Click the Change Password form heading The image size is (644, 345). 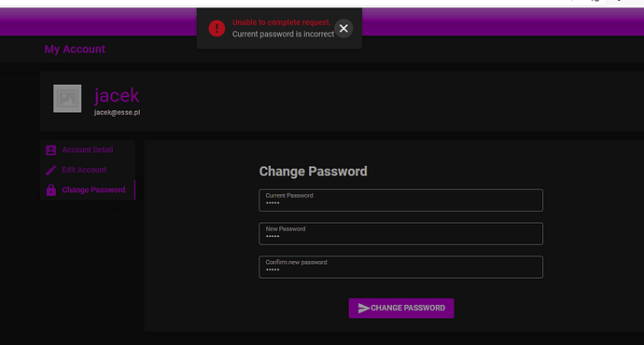click(x=313, y=172)
